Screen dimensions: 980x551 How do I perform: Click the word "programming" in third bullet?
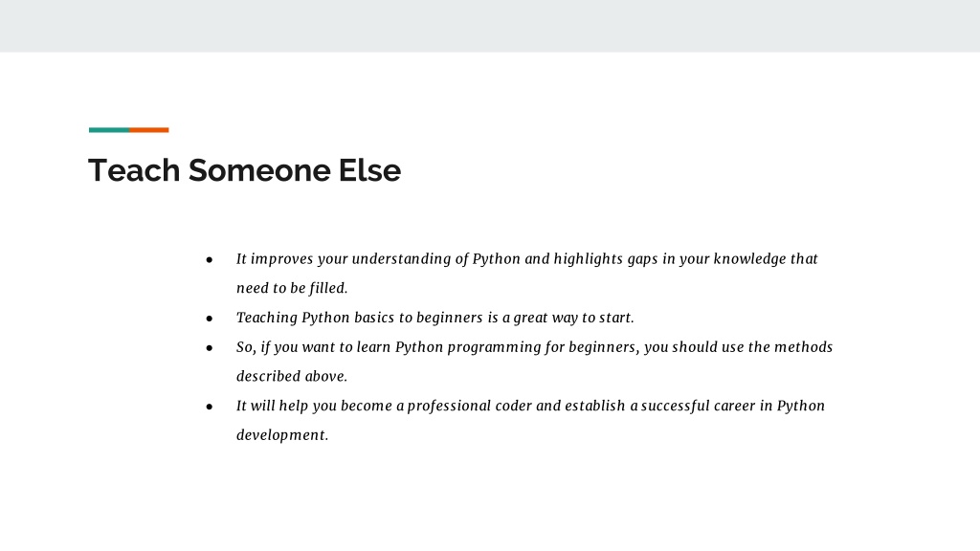(x=494, y=347)
